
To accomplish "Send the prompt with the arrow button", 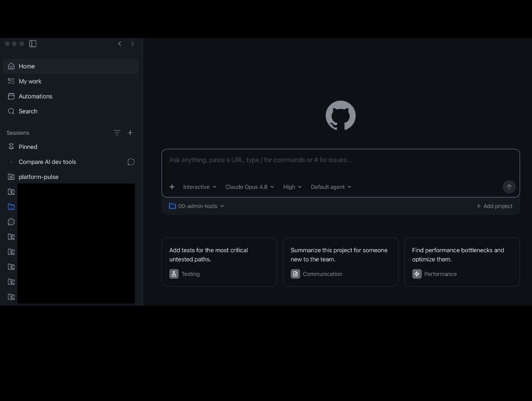I will [509, 187].
